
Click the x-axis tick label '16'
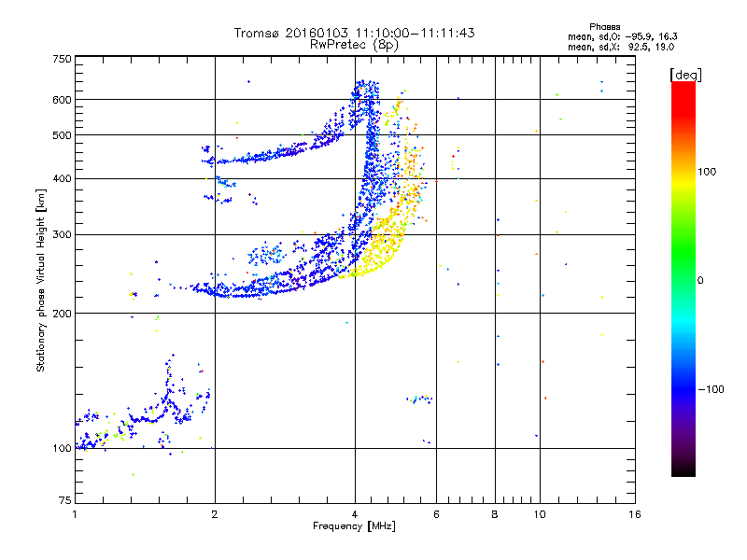tap(635, 514)
